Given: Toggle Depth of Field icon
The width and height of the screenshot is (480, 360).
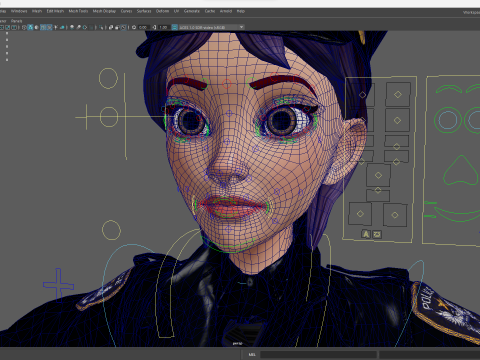Looking at the screenshot, I should click(x=91, y=27).
